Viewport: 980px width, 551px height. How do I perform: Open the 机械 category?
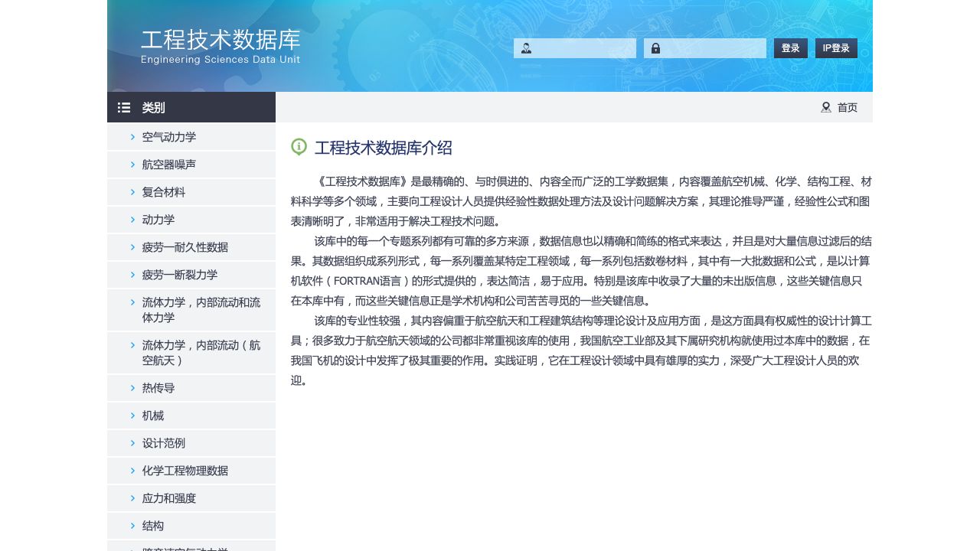tap(153, 416)
